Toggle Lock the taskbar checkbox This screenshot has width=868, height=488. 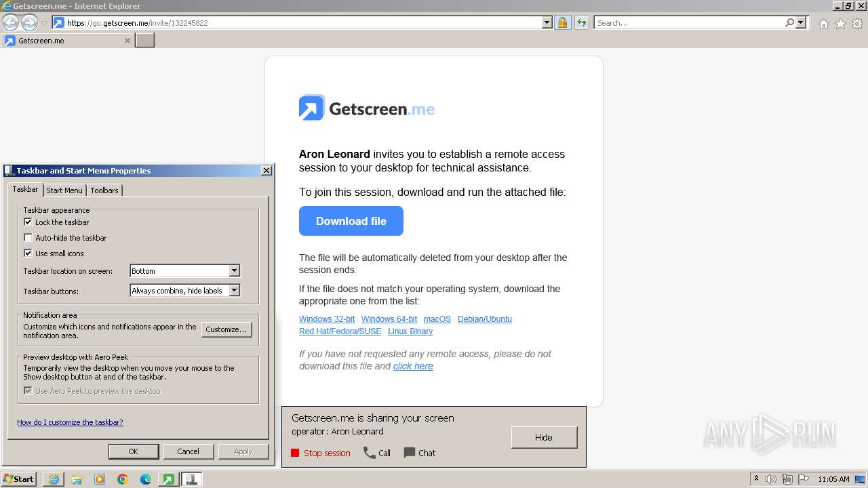[28, 222]
